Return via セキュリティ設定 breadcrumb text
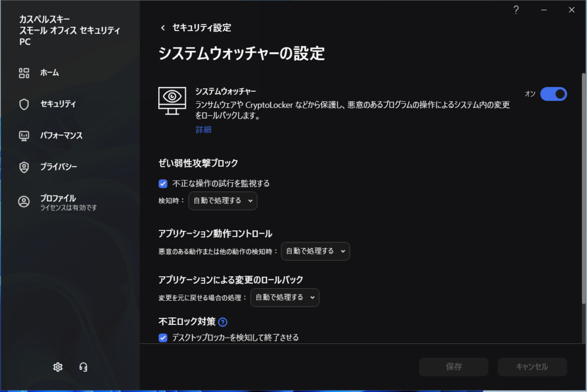This screenshot has width=587, height=392. click(201, 28)
